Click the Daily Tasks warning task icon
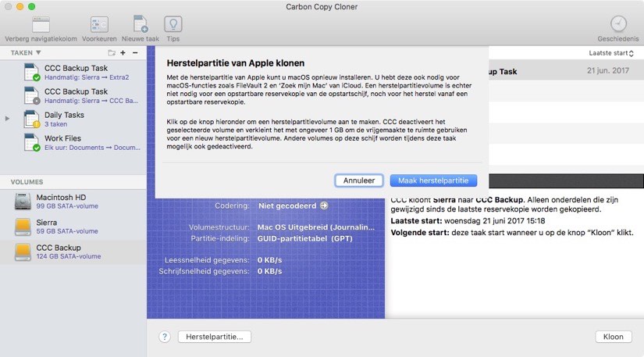Image resolution: width=644 pixels, height=357 pixels. click(x=31, y=120)
